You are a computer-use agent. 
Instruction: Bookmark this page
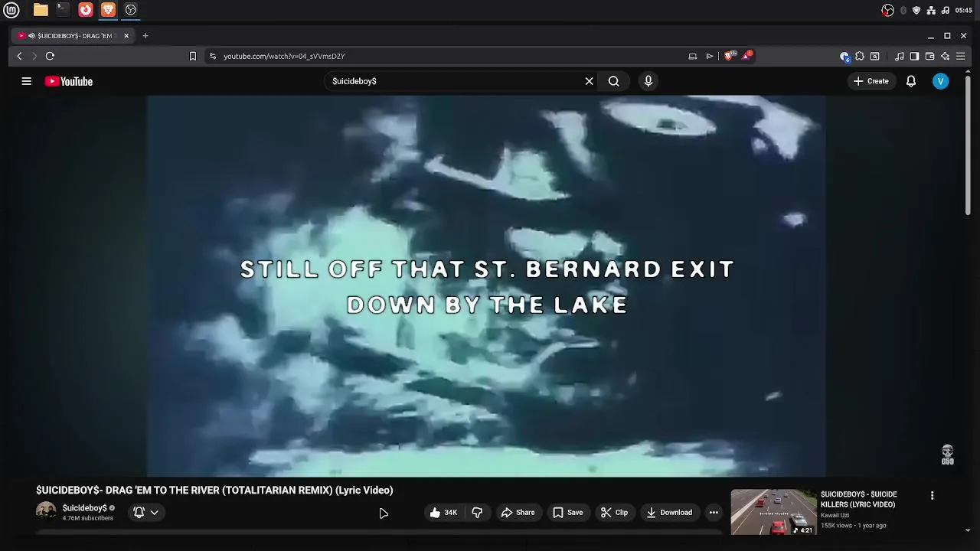click(193, 56)
